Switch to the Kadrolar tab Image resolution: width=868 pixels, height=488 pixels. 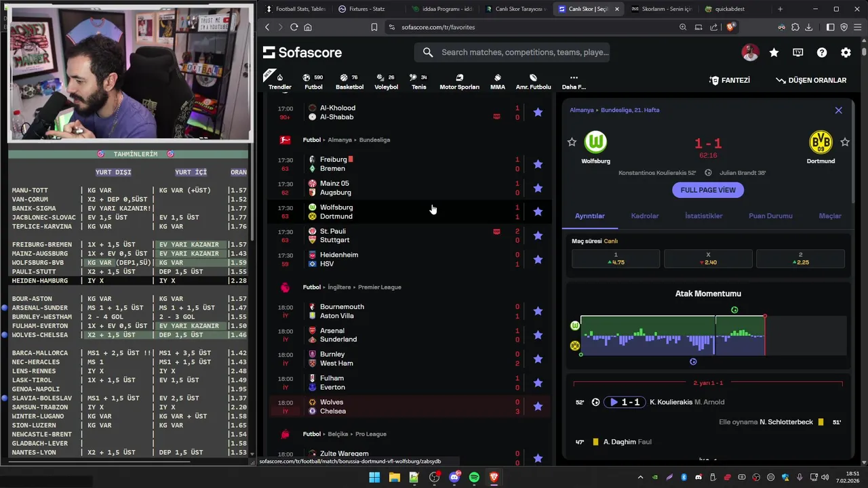pyautogui.click(x=645, y=216)
